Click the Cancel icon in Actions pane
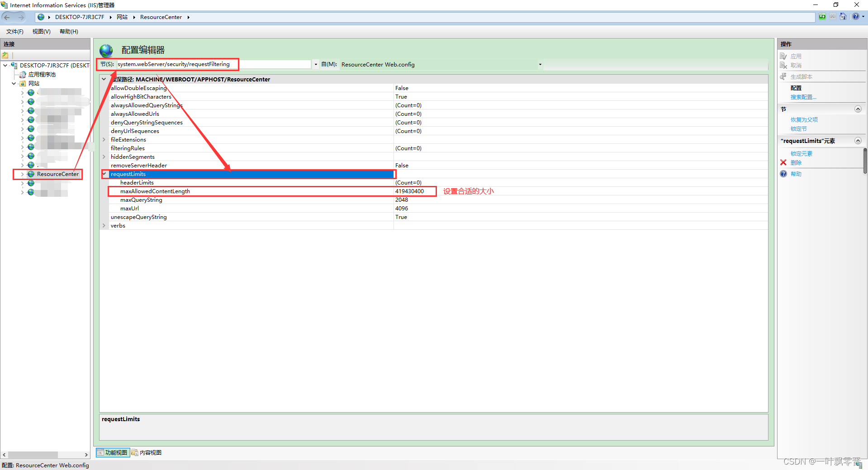The image size is (868, 470). pos(784,66)
